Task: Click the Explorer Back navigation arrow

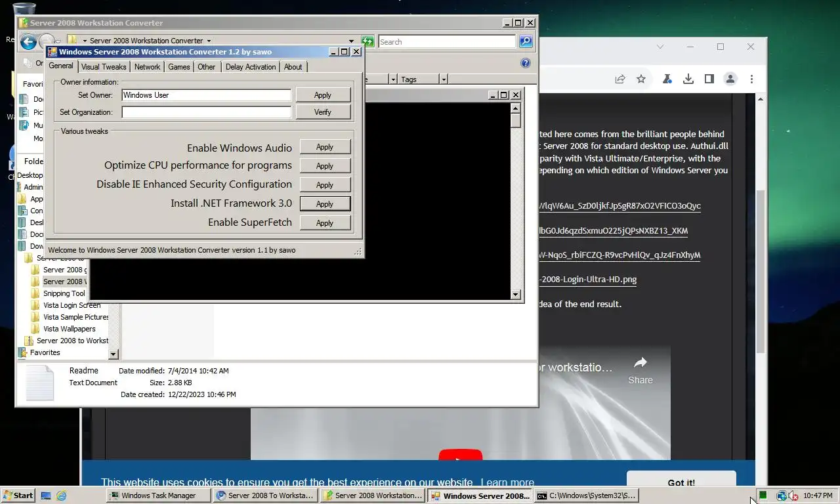Action: coord(28,42)
